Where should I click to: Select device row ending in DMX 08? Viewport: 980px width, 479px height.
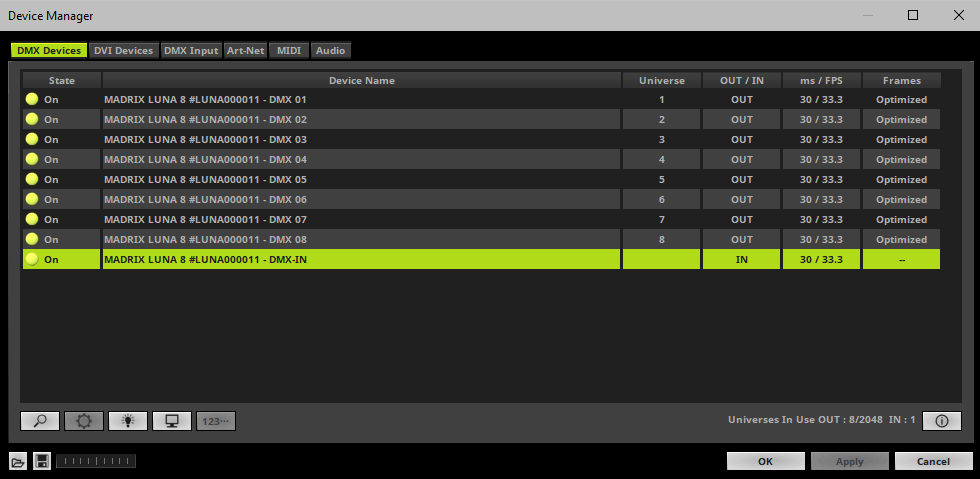481,240
